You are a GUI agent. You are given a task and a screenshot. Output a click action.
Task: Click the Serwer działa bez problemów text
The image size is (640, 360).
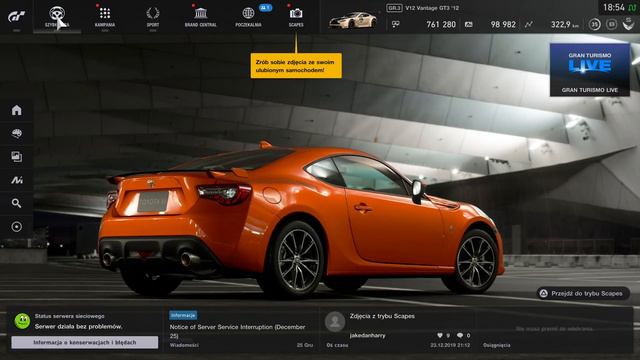[x=78, y=327]
